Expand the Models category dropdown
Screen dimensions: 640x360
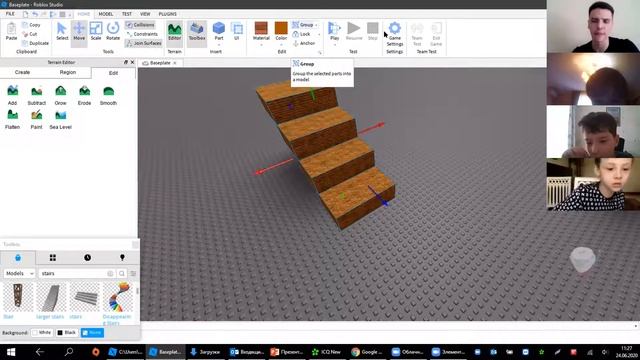click(x=19, y=273)
